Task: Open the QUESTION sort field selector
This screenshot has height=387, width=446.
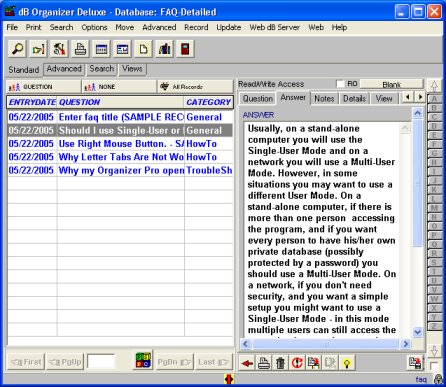Action: click(43, 87)
